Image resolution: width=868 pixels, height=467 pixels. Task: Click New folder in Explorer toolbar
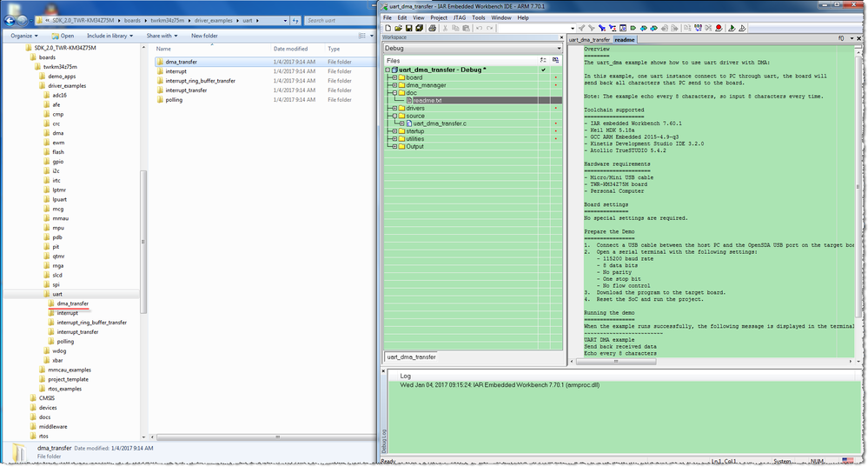204,36
